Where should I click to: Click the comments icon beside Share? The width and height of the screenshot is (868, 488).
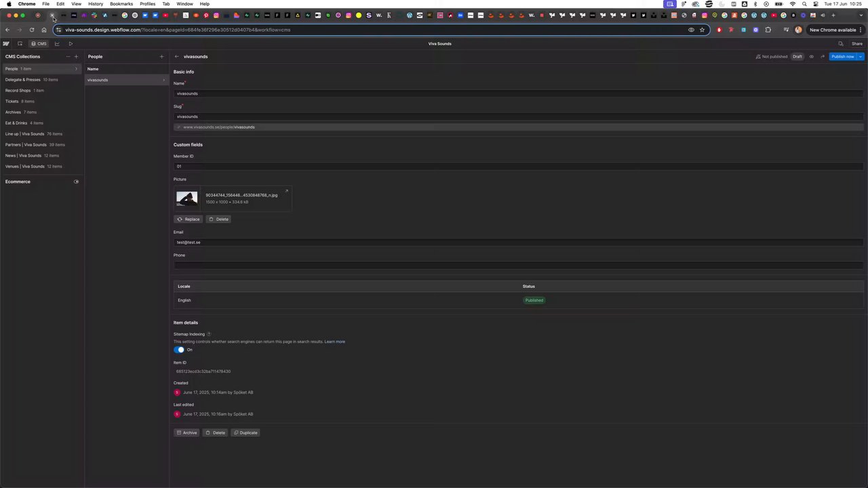pyautogui.click(x=841, y=43)
